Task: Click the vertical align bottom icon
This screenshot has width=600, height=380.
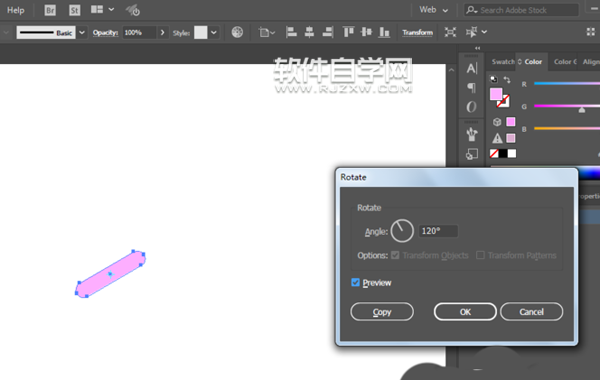Action: [x=384, y=32]
